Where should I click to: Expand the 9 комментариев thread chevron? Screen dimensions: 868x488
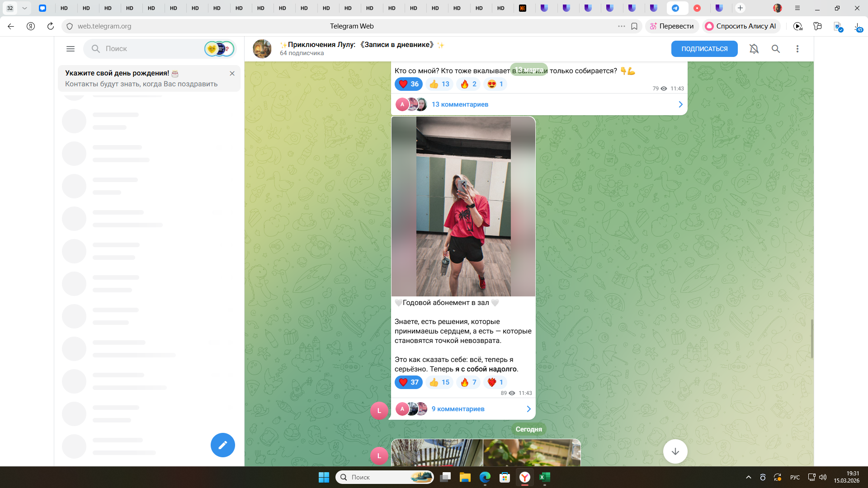(528, 409)
